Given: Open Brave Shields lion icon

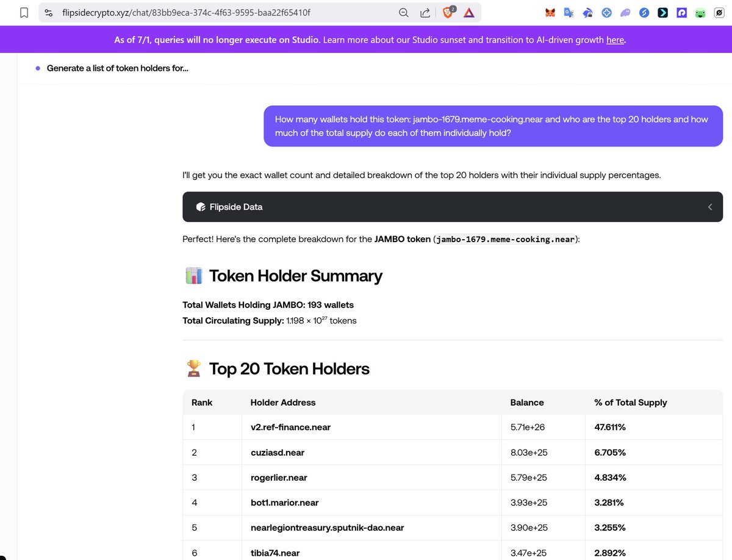Looking at the screenshot, I should click(x=448, y=12).
